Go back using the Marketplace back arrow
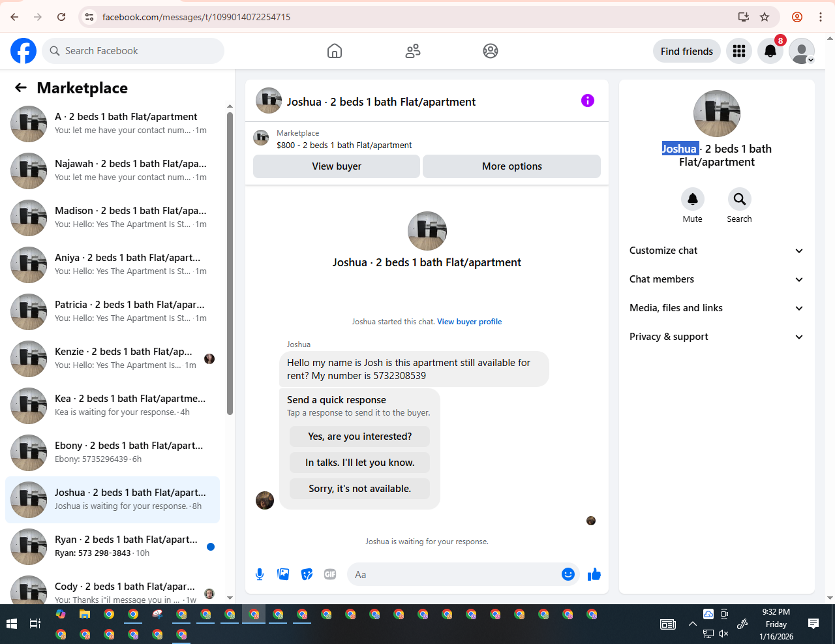 [21, 87]
